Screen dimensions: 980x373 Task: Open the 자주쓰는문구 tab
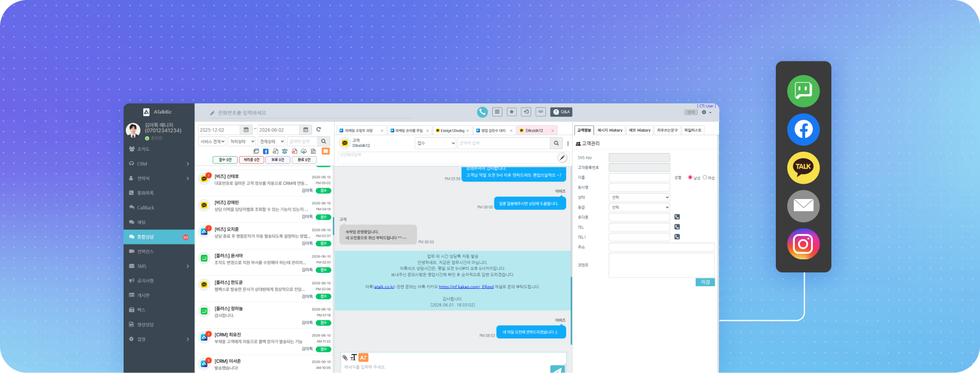(667, 130)
